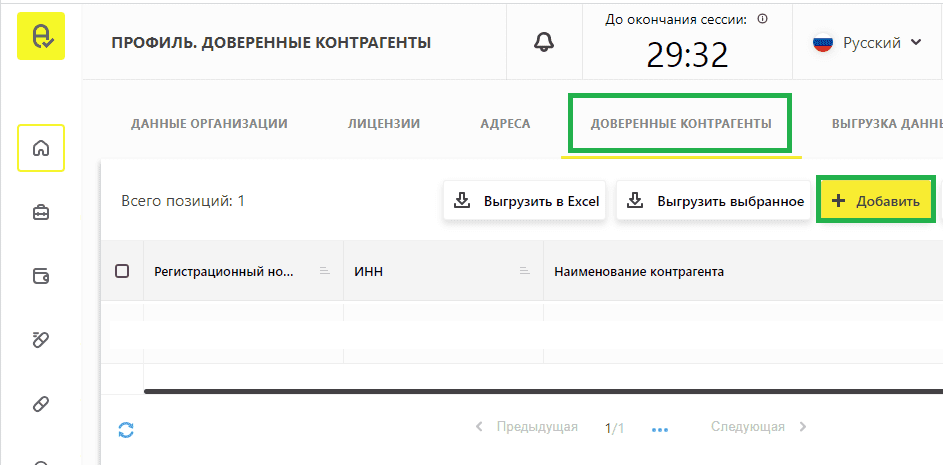Click the refresh table icon
The height and width of the screenshot is (465, 943).
(x=126, y=430)
